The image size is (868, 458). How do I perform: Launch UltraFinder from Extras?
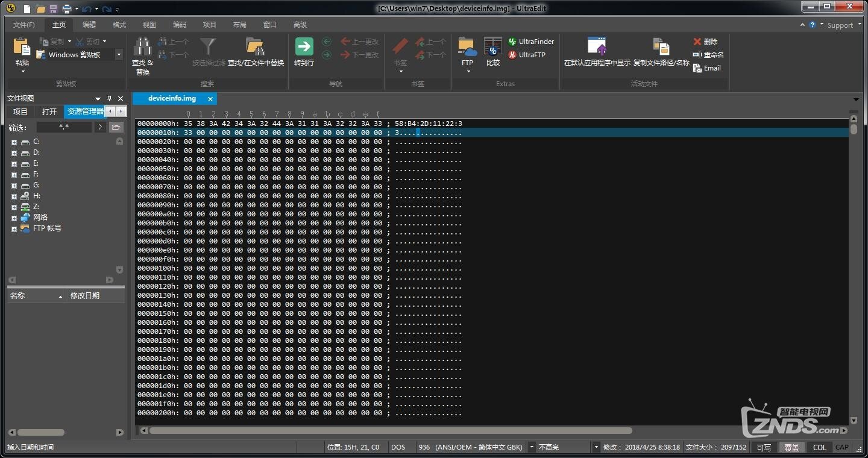(x=531, y=42)
